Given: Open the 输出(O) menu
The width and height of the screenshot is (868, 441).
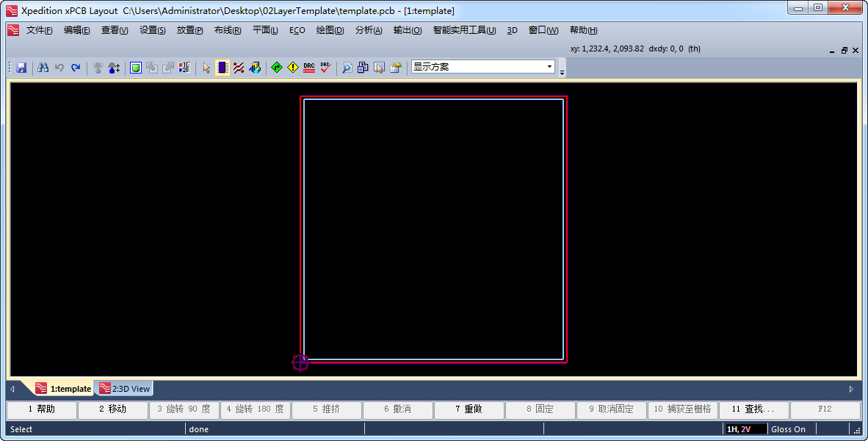Looking at the screenshot, I should coord(408,30).
